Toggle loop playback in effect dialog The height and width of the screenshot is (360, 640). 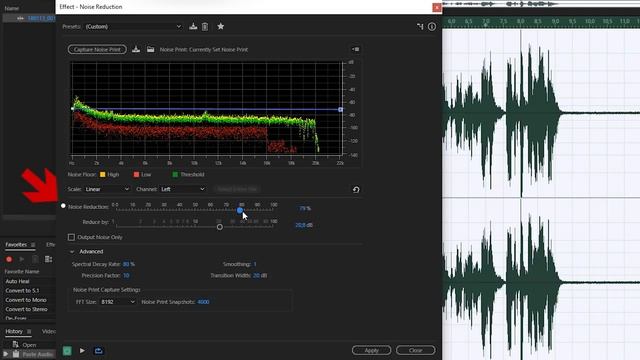(98, 351)
